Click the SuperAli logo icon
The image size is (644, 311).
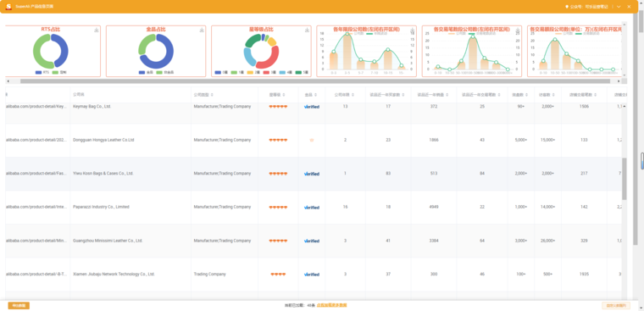(x=8, y=7)
